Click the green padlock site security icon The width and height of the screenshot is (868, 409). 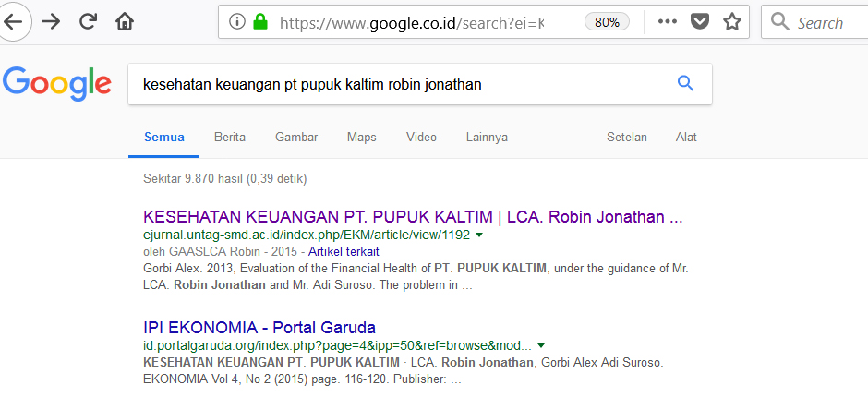click(259, 22)
